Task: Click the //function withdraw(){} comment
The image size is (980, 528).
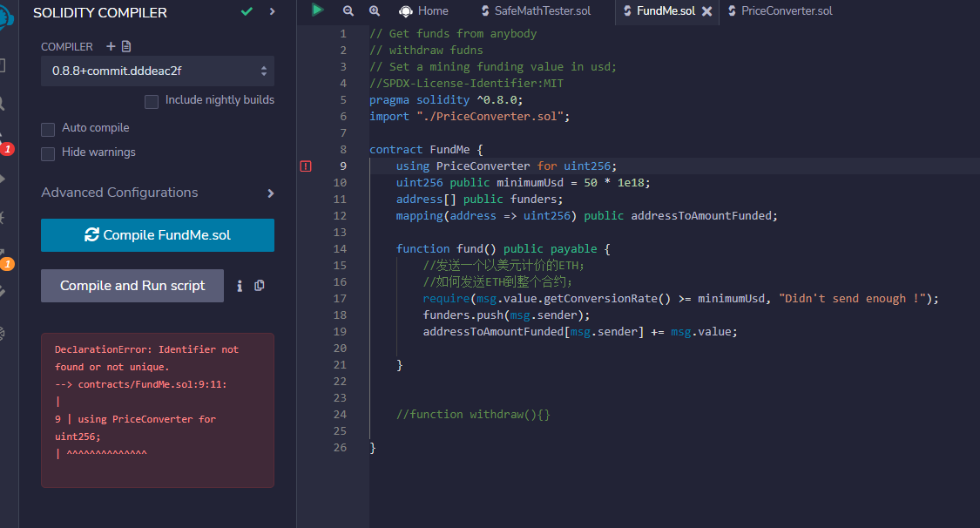Action: point(473,414)
